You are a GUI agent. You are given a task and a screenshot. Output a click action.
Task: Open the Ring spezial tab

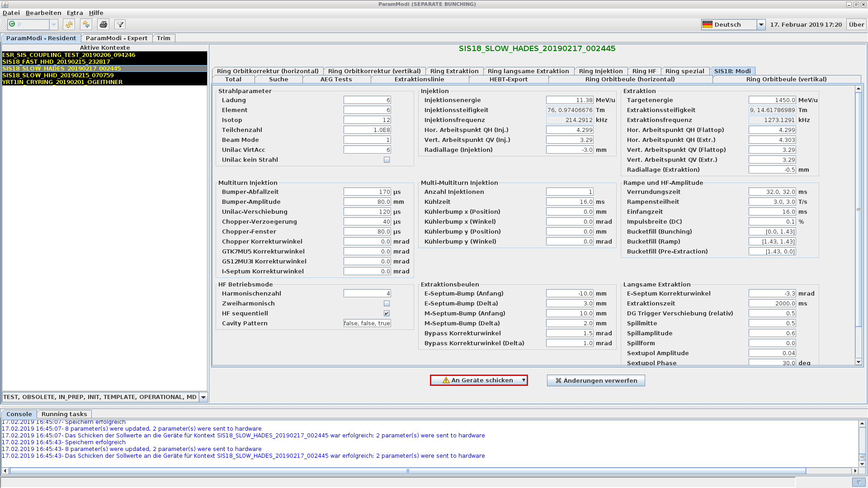pos(685,71)
